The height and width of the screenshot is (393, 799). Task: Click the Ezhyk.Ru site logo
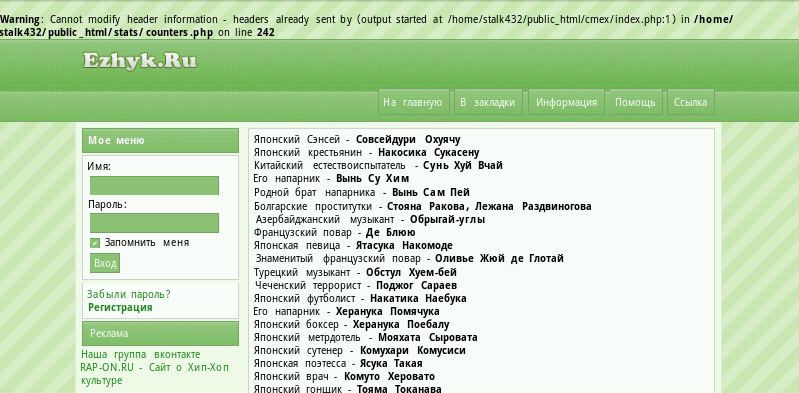[140, 61]
